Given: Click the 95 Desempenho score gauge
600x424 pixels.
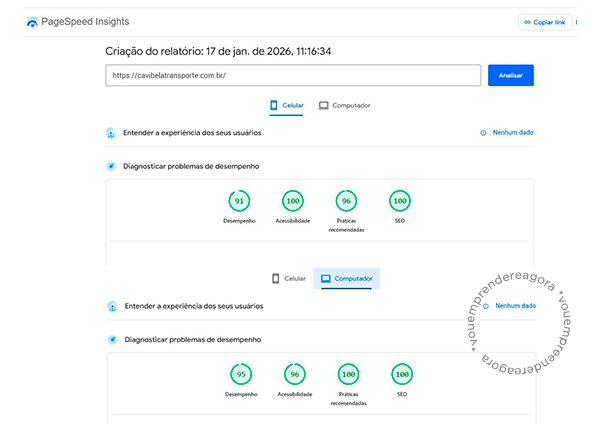Looking at the screenshot, I should point(241,374).
